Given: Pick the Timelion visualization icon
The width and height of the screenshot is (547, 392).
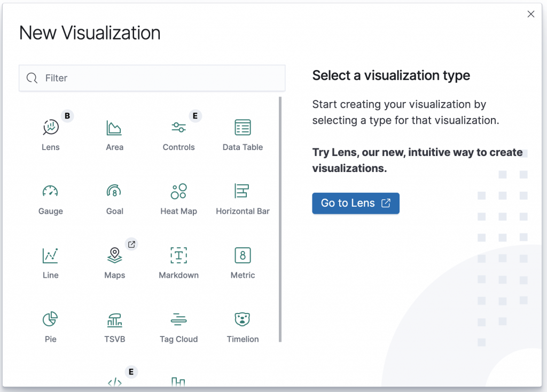Looking at the screenshot, I should click(243, 320).
